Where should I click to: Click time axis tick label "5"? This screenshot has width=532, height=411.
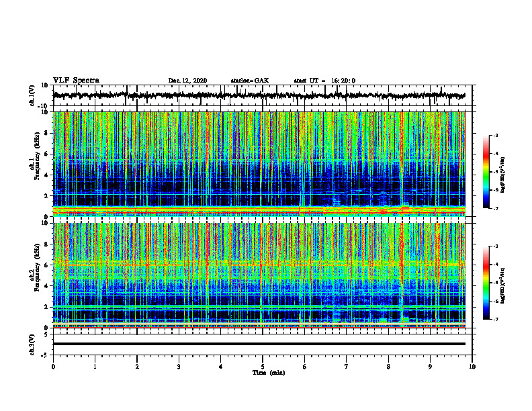click(x=263, y=367)
